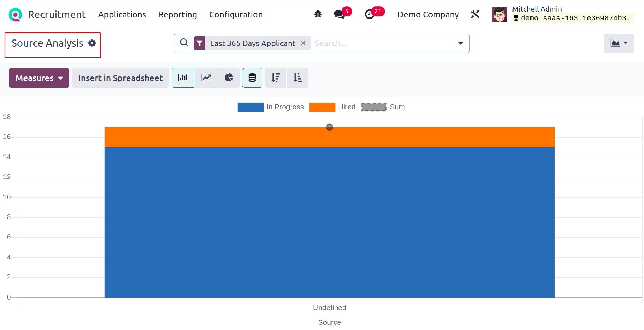
Task: Open the graph view switcher dropdown
Action: coord(619,43)
